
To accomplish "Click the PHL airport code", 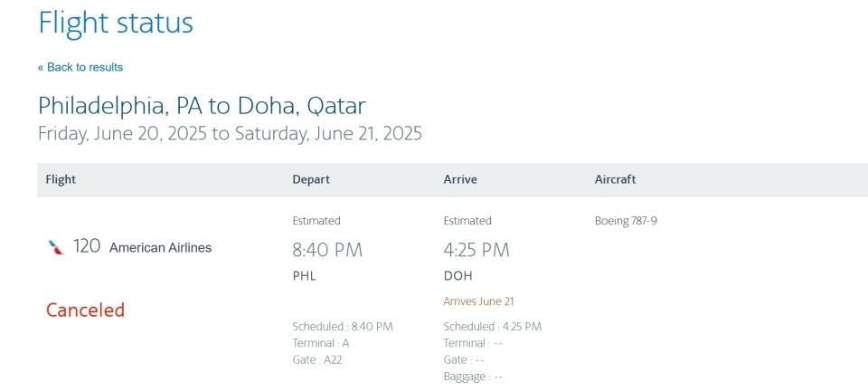I will click(305, 276).
